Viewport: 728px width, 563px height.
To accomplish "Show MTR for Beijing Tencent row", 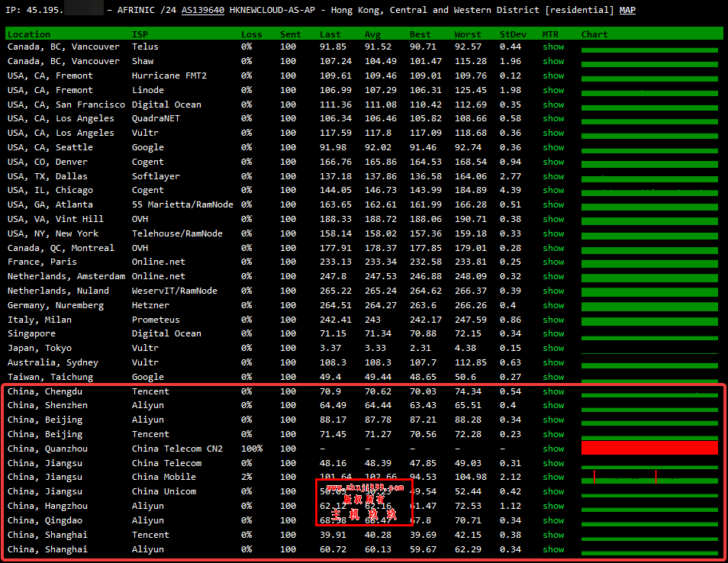I will (553, 434).
